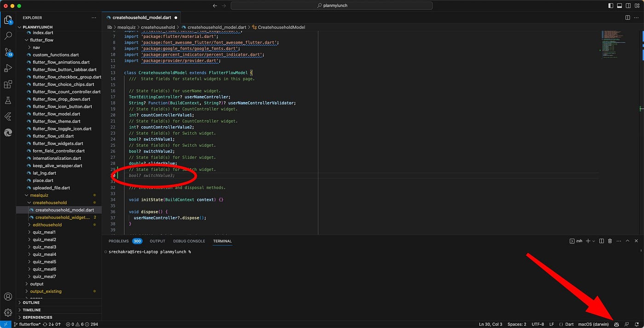Split the editor to the right
Screen dimensions: 644x328
point(627,18)
